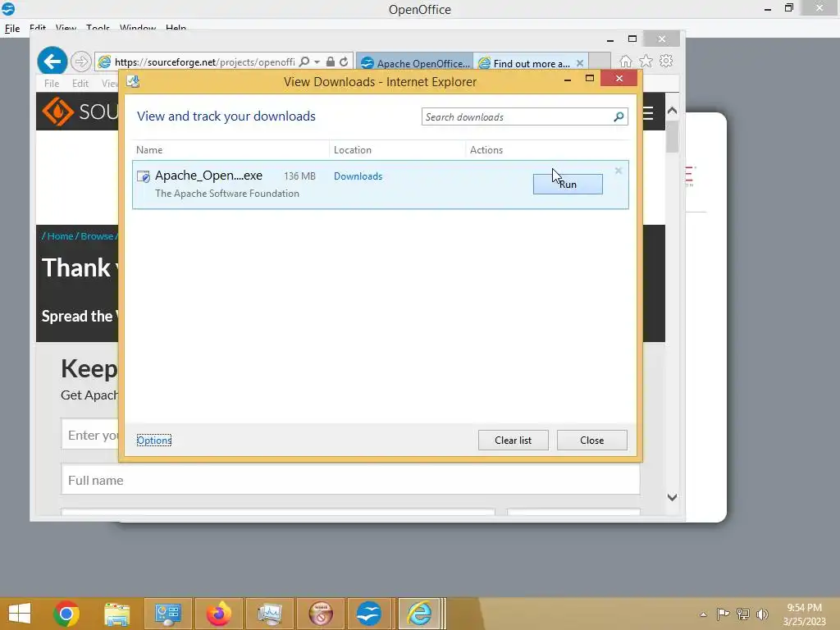Open Action Center flag icon in tray
This screenshot has width=840, height=630.
pos(723,614)
